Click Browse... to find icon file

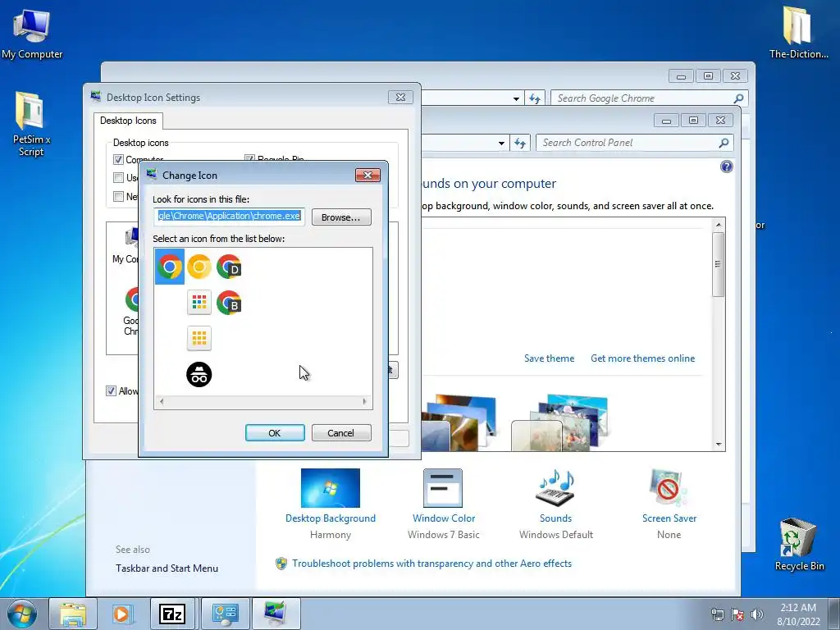341,217
